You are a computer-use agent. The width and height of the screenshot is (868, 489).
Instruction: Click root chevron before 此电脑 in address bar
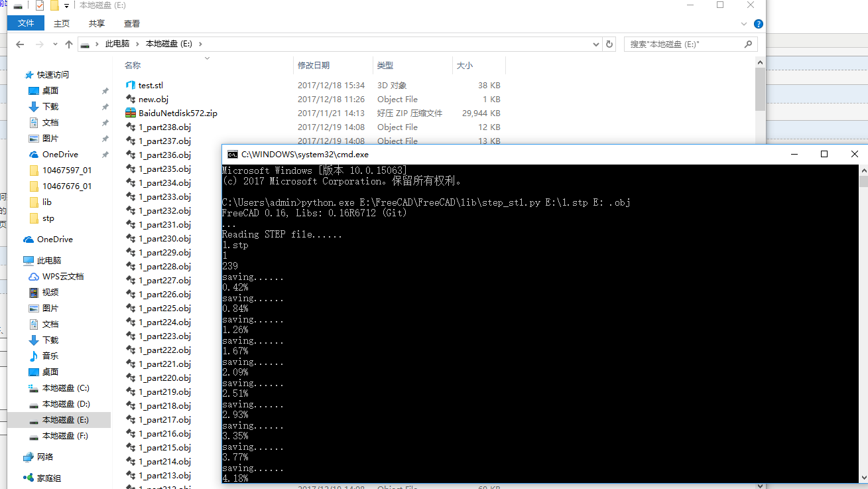click(x=98, y=44)
